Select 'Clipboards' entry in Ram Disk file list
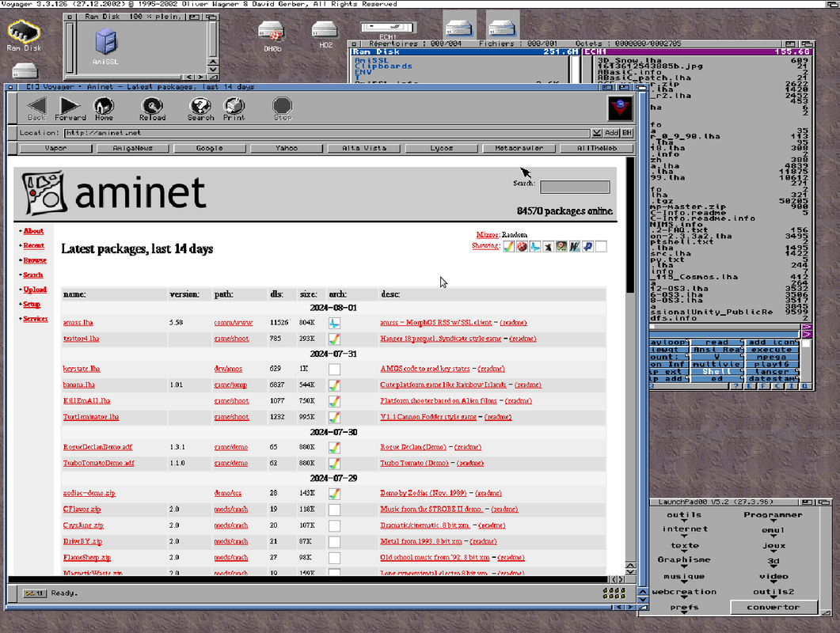This screenshot has width=840, height=633. pyautogui.click(x=383, y=66)
